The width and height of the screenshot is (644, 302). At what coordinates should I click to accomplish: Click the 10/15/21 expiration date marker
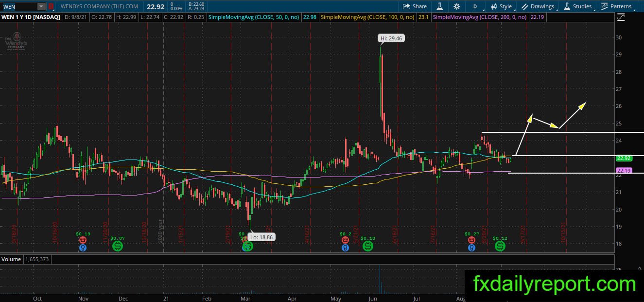point(563,232)
